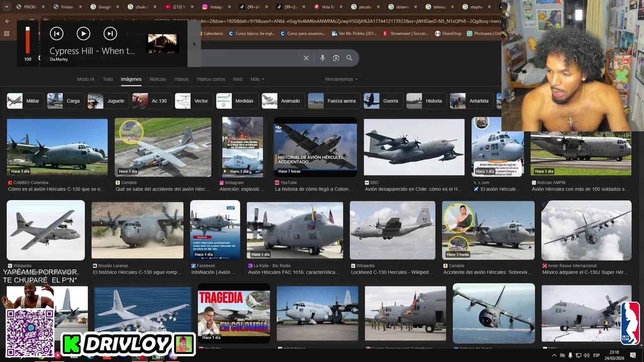Filter images by Guerra chip
The image size is (644, 362).
(382, 101)
